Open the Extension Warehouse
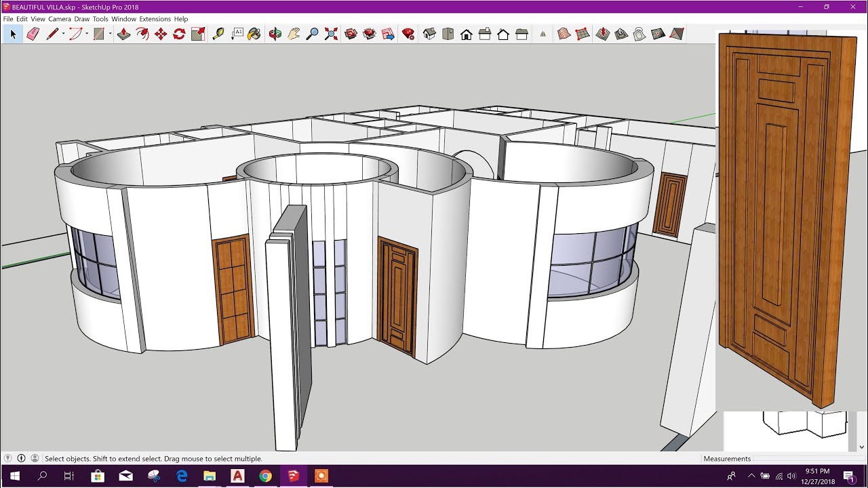 click(408, 34)
